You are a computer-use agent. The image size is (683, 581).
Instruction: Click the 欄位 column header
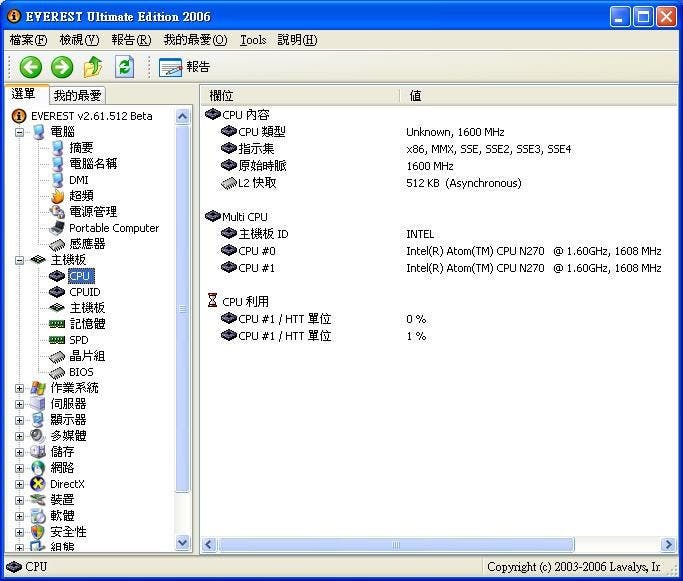tap(300, 95)
